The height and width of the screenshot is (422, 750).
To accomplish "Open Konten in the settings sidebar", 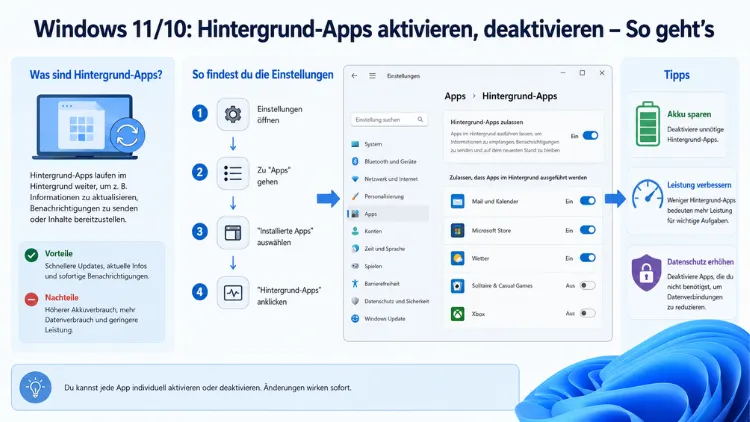I will [x=388, y=231].
